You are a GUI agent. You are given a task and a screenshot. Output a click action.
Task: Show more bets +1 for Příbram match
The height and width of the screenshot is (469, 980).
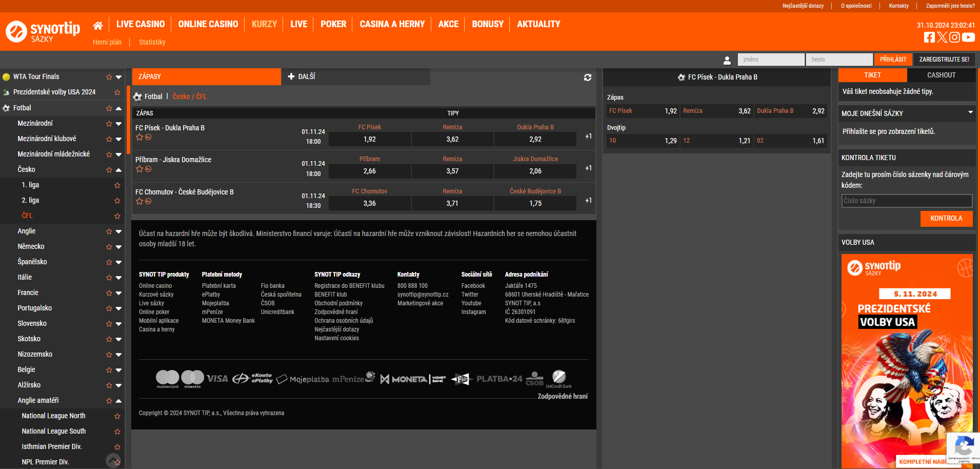coord(588,168)
